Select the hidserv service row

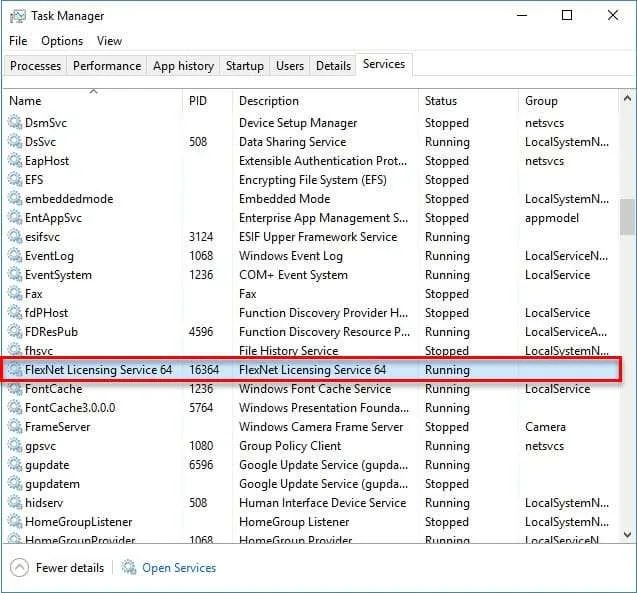pos(310,503)
